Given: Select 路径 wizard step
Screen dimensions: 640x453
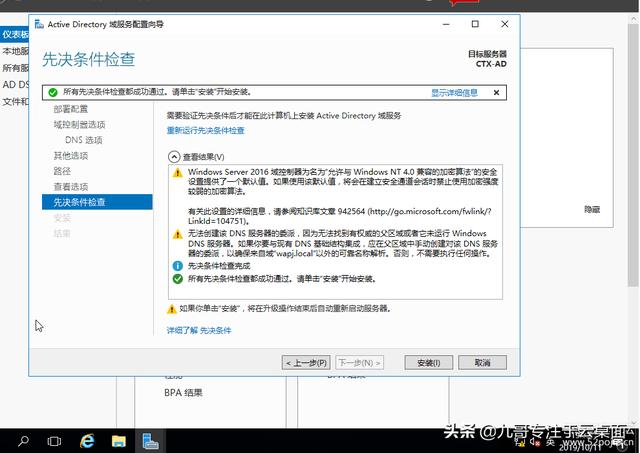Looking at the screenshot, I should coord(62,171).
